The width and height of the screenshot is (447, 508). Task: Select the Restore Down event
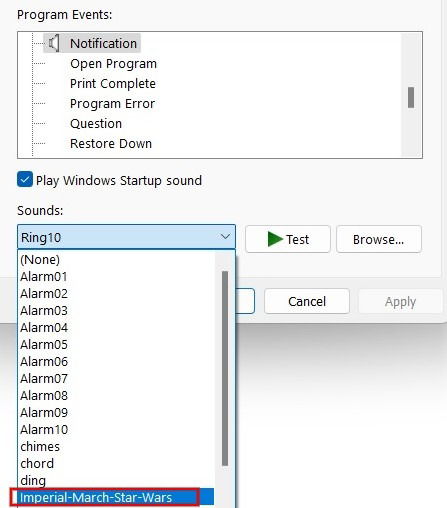111,143
